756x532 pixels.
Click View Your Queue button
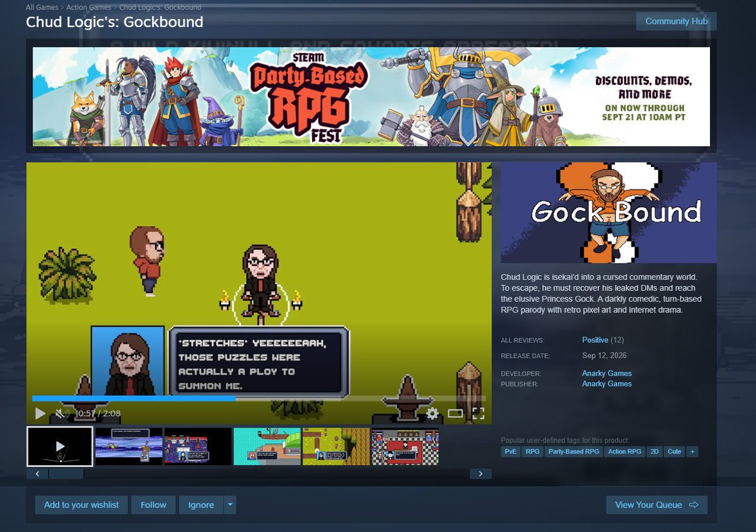pos(656,505)
